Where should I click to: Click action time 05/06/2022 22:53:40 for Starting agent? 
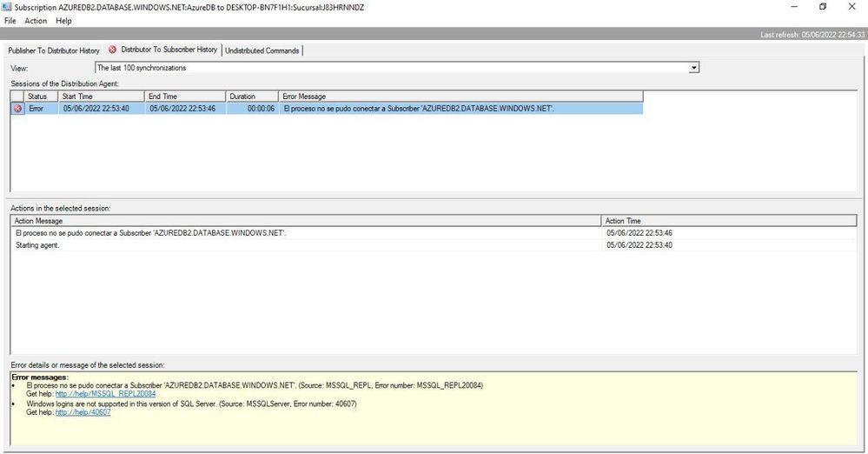coord(639,245)
